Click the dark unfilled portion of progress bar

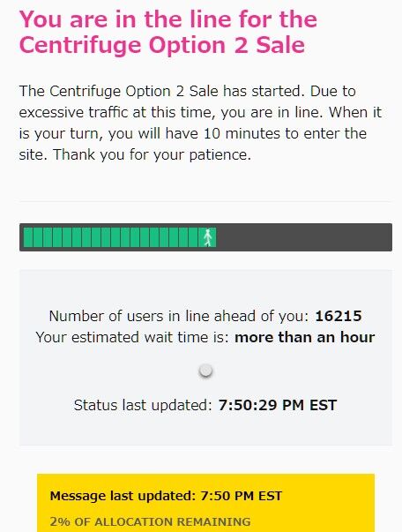pyautogui.click(x=303, y=237)
